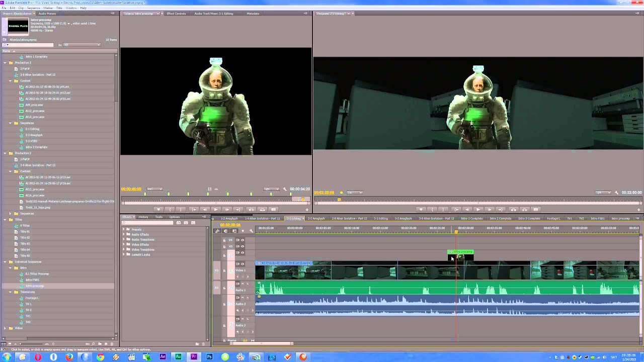Toggle V1 source patching target
Image resolution: width=644 pixels, height=362 pixels.
coord(217,270)
